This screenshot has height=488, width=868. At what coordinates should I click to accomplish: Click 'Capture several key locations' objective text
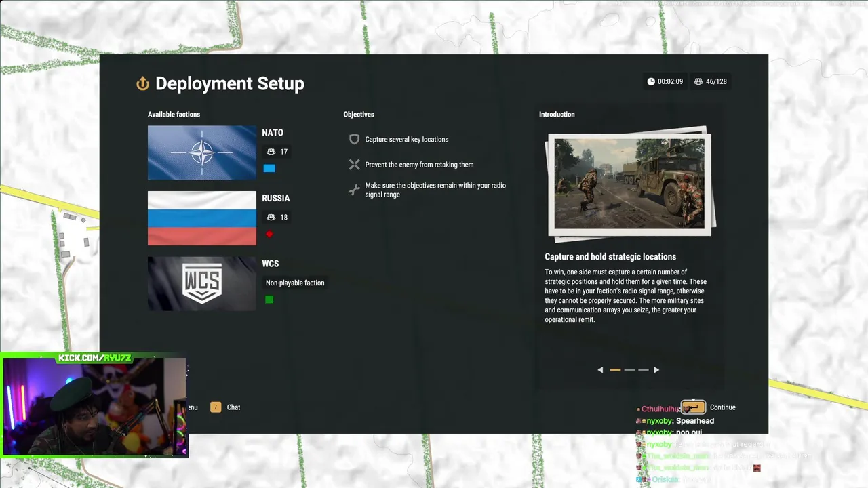pyautogui.click(x=407, y=139)
